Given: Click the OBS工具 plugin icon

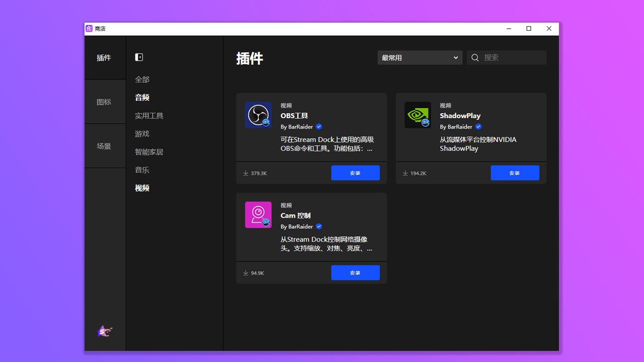Looking at the screenshot, I should click(x=258, y=115).
